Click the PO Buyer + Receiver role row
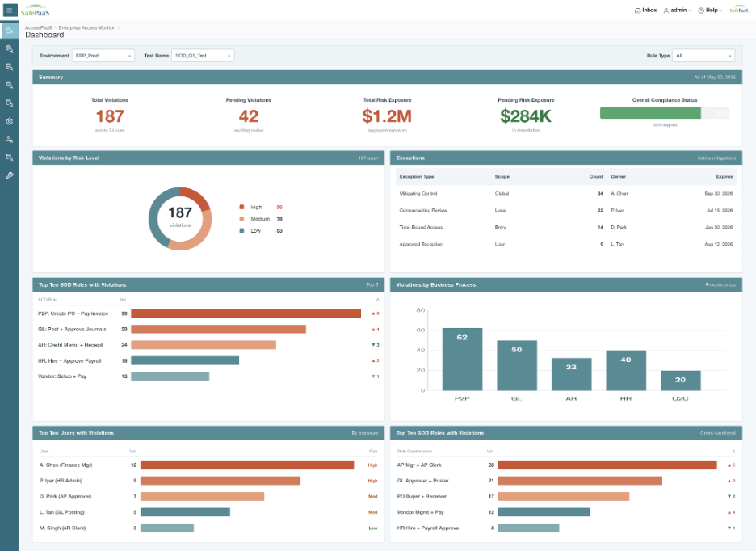The height and width of the screenshot is (551, 756). (x=566, y=497)
